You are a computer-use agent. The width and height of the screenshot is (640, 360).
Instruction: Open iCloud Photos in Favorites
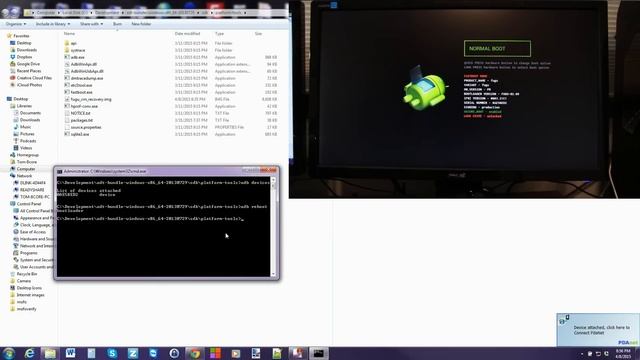tap(29, 85)
